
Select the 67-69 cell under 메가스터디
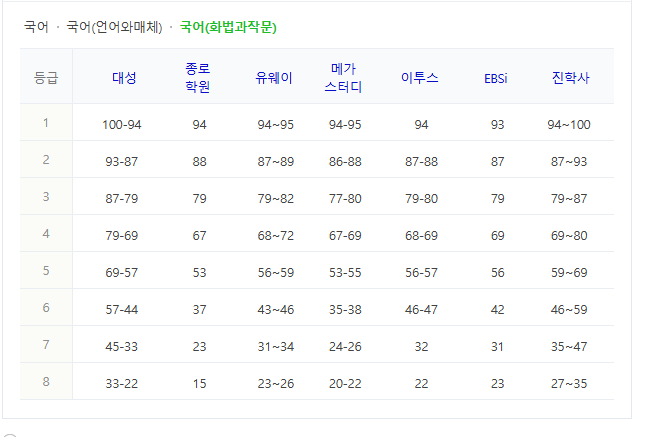pyautogui.click(x=345, y=236)
